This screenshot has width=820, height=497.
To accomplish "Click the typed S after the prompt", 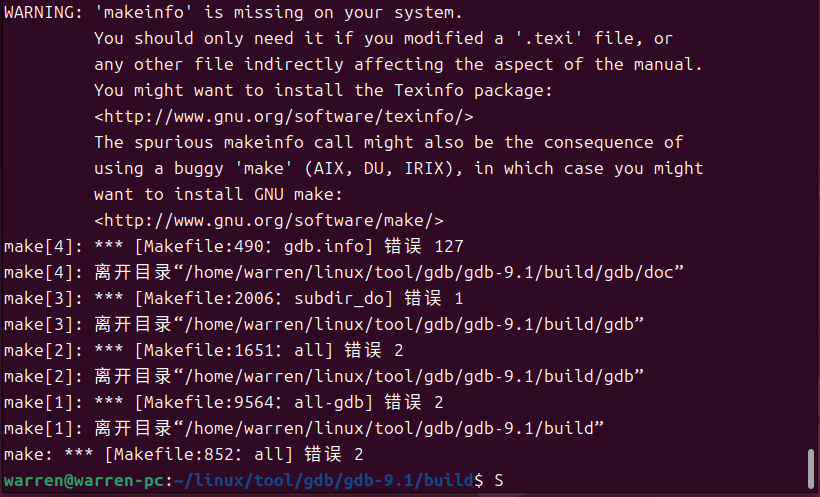I will (x=499, y=480).
